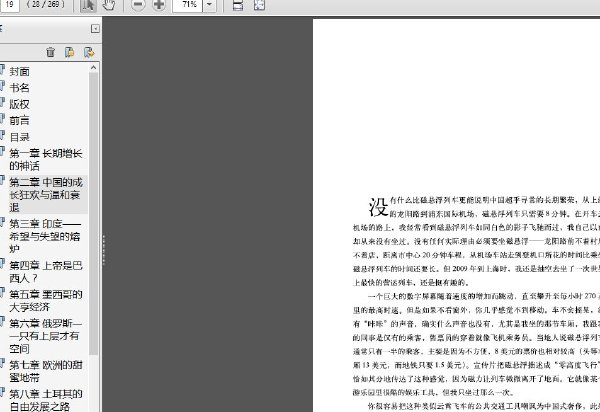Jump to 第四章 上帝是巴西人？
This screenshot has height=412, width=600.
(46, 272)
